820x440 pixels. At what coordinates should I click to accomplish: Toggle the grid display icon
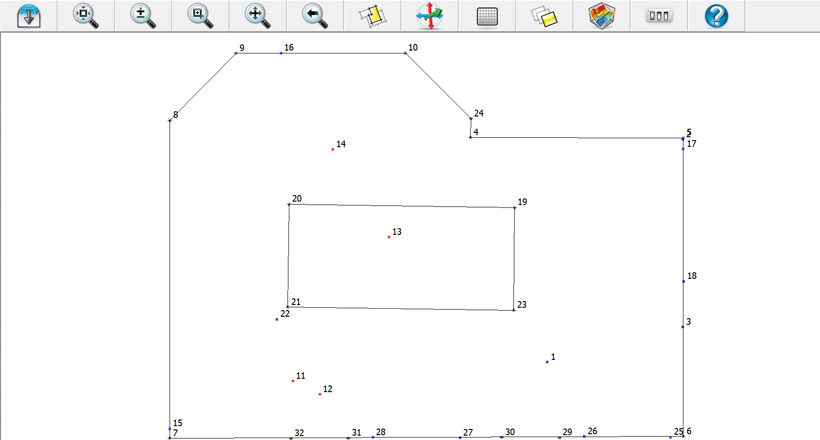tap(487, 15)
